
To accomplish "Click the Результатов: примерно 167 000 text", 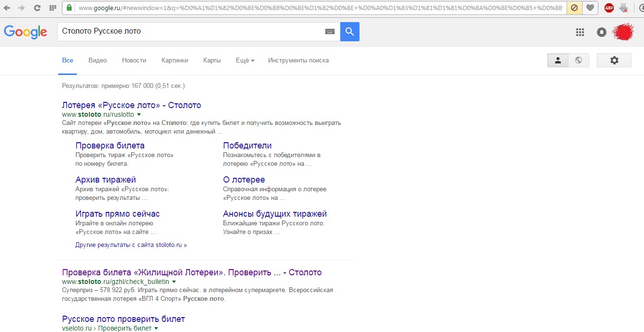I will point(124,86).
